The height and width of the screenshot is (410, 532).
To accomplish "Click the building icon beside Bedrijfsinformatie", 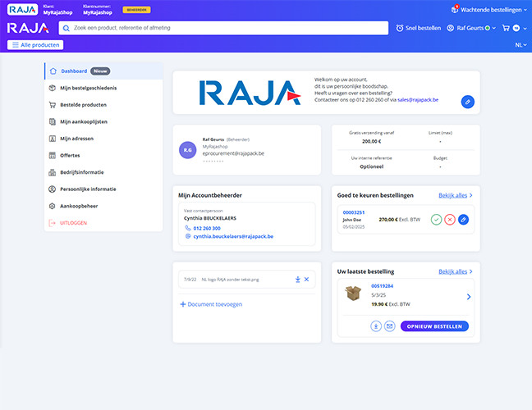I will (x=53, y=172).
